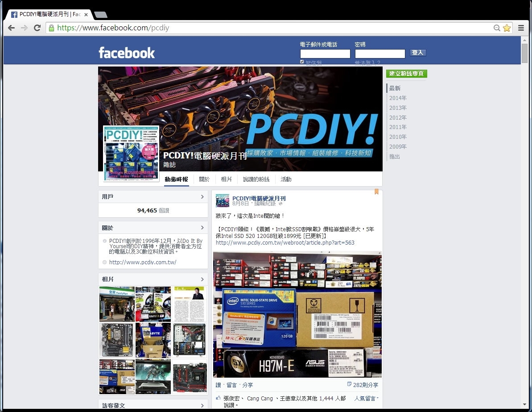532x412 pixels.
Task: Click 留言 to comment on the post
Action: click(232, 385)
